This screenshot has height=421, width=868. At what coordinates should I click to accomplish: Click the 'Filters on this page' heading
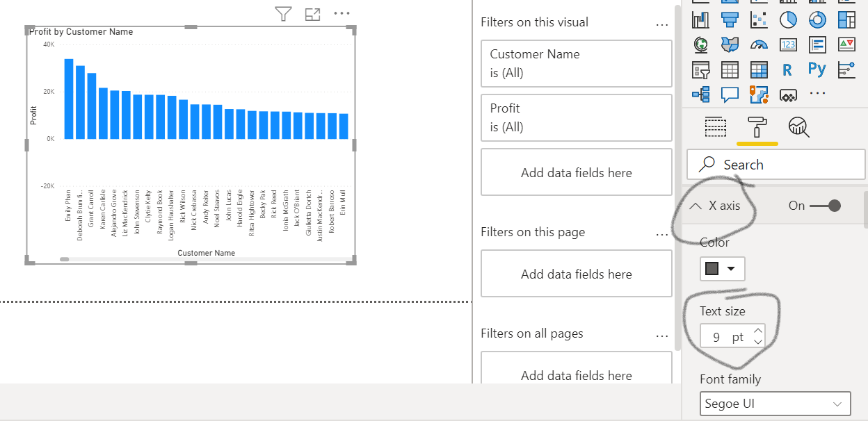coord(533,232)
